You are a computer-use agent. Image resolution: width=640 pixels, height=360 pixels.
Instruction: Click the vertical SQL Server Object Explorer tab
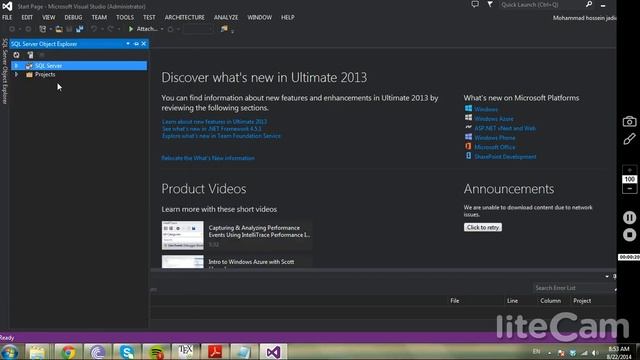pyautogui.click(x=4, y=71)
